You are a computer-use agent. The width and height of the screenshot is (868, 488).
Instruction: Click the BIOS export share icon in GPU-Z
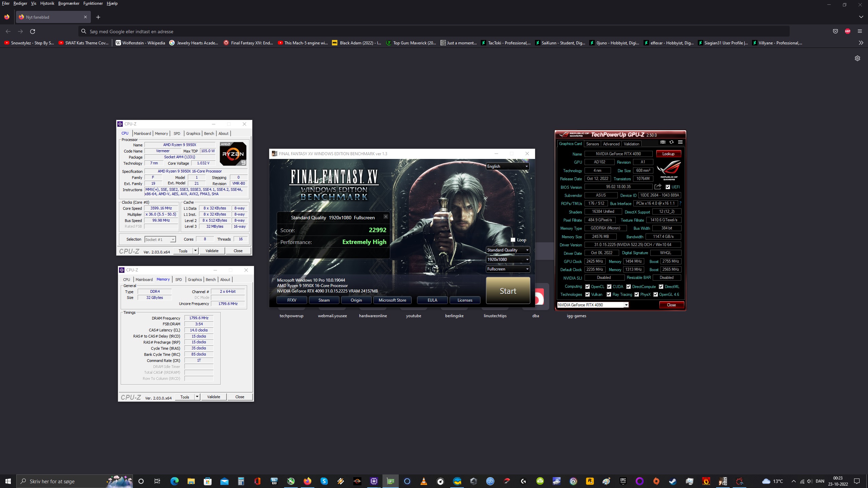(658, 187)
